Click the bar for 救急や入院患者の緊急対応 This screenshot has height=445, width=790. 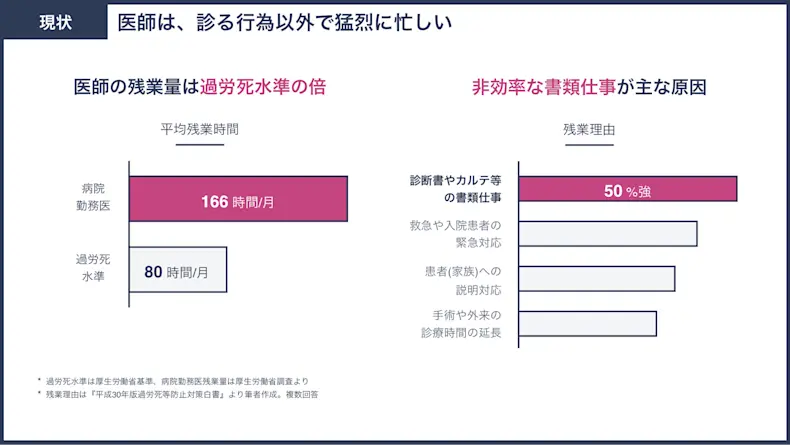click(x=608, y=234)
